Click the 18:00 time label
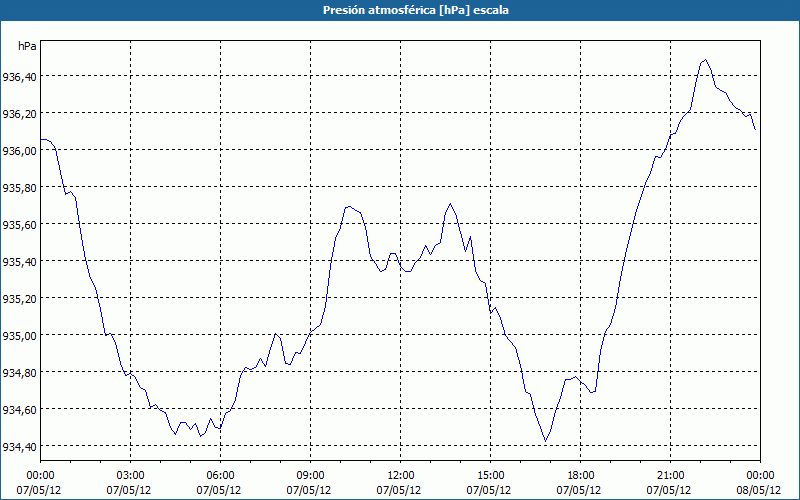The height and width of the screenshot is (500, 800). (581, 476)
